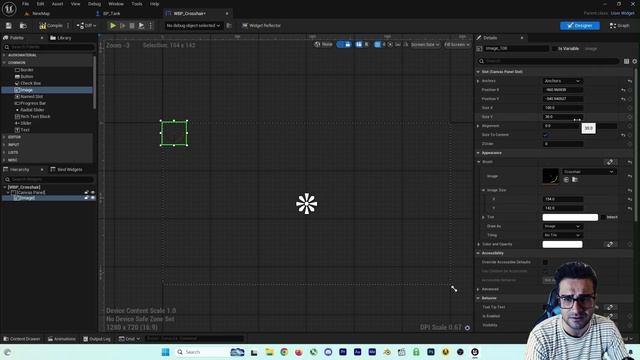
Task: Switch to the Designer view
Action: point(580,26)
